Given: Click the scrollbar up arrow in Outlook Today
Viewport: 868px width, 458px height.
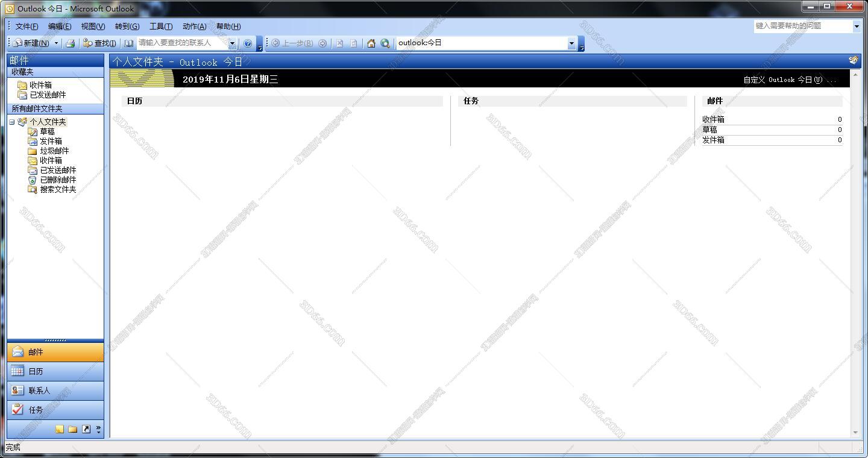Looking at the screenshot, I should pos(855,75).
